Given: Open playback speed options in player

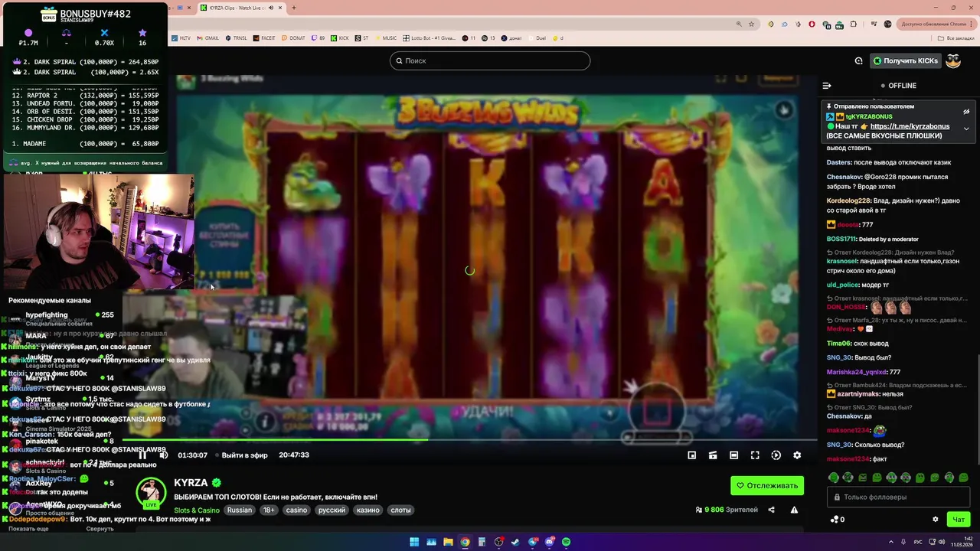Looking at the screenshot, I should tap(776, 455).
